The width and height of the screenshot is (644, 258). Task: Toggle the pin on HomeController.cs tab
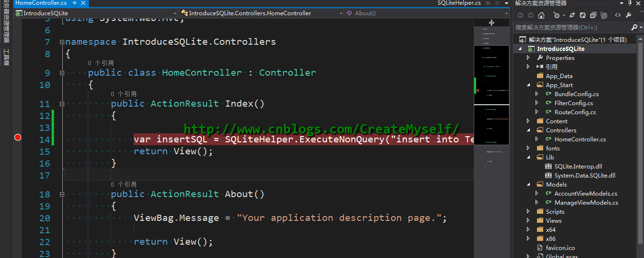pyautogui.click(x=75, y=3)
